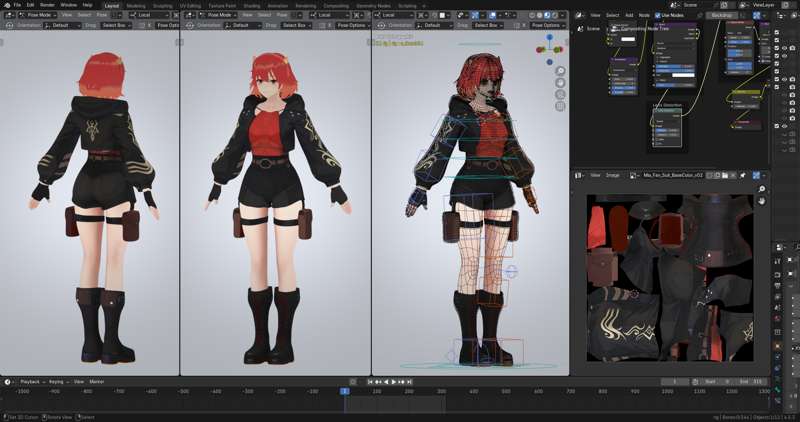800x422 pixels.
Task: Open the Blender logo menu
Action: coord(7,5)
